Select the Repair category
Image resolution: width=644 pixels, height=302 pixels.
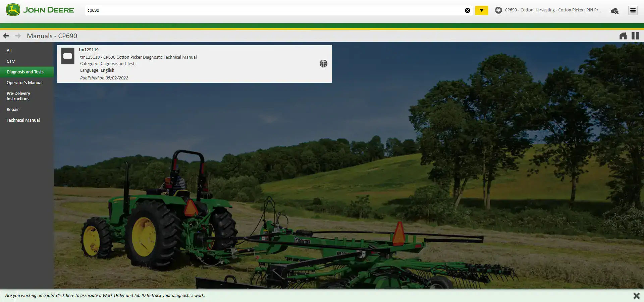[x=27, y=109]
